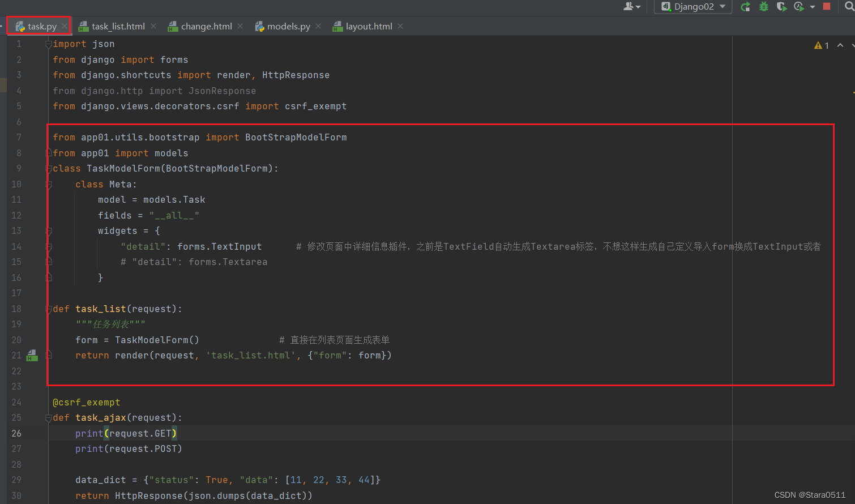This screenshot has width=855, height=504.
Task: Click 'data_dict' assignment on line 29
Action: point(101,480)
